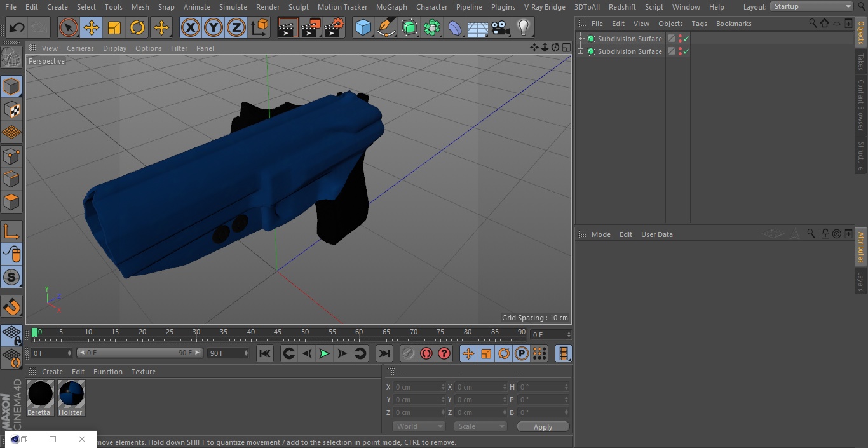This screenshot has width=868, height=448.
Task: Go to end of animation
Action: tap(384, 353)
